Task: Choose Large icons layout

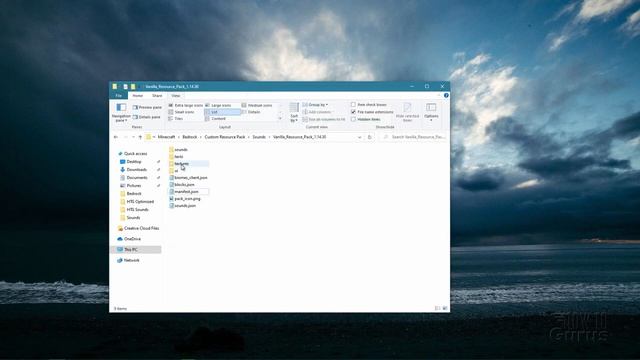Action: click(218, 105)
